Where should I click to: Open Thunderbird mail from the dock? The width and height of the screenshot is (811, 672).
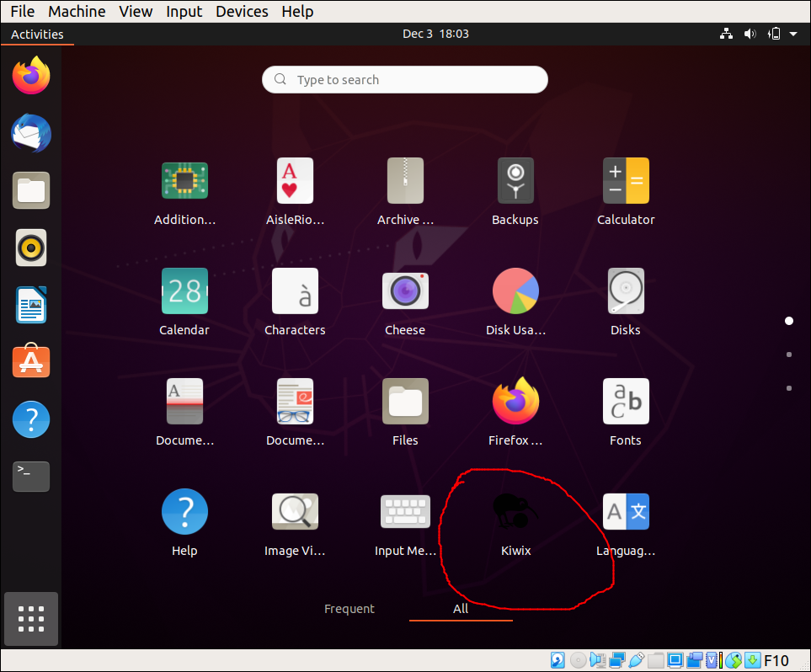point(30,133)
